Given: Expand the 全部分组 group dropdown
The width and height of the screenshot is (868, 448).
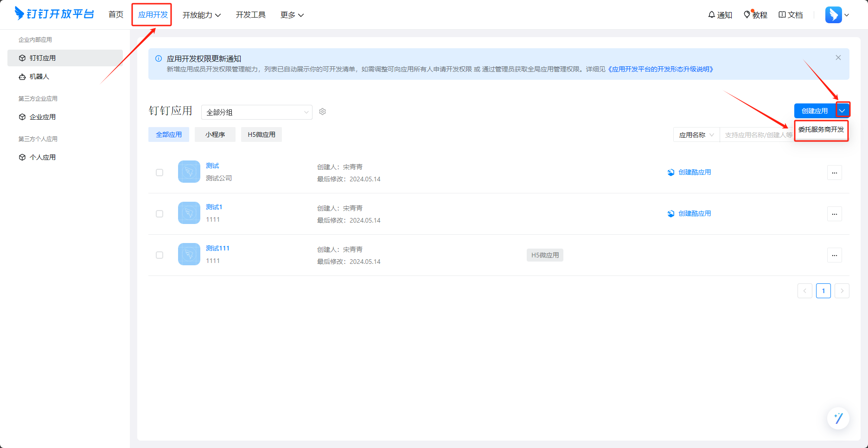Looking at the screenshot, I should click(x=257, y=112).
